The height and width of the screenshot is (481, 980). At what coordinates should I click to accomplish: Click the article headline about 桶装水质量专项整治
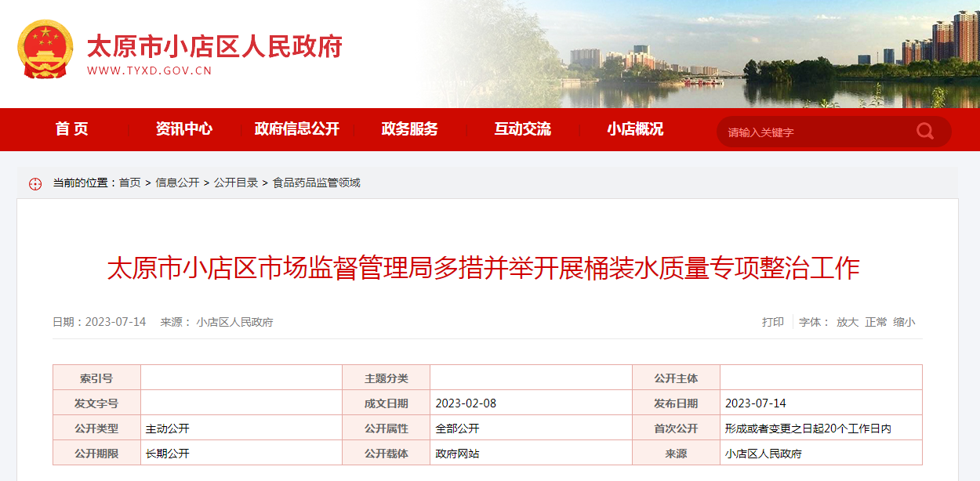(x=484, y=269)
